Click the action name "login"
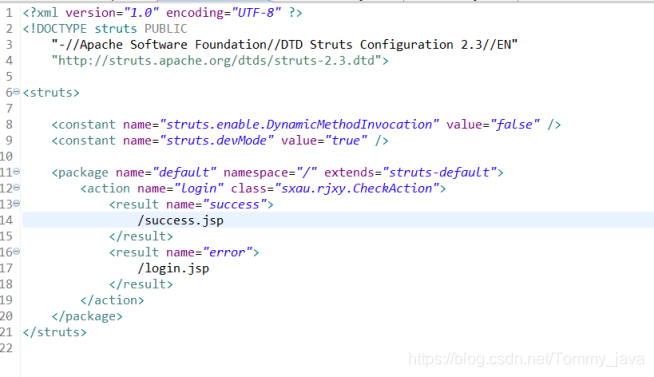654x377 pixels. click(199, 188)
